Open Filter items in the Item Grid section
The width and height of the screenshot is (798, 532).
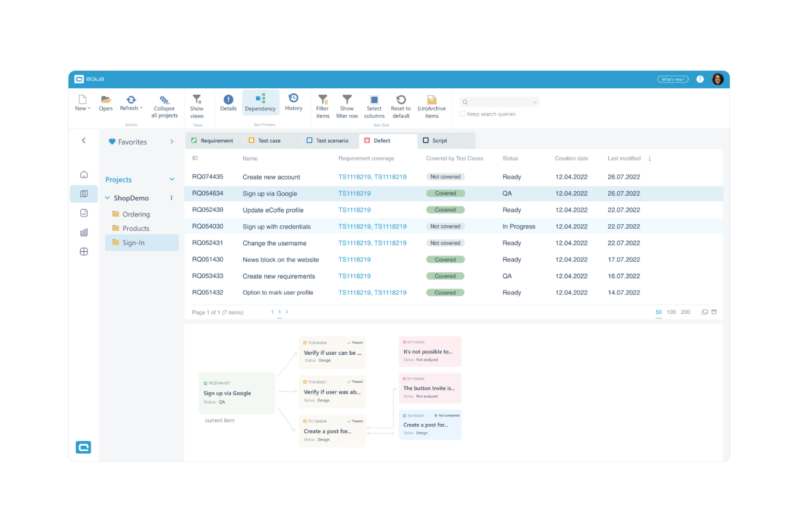point(322,105)
